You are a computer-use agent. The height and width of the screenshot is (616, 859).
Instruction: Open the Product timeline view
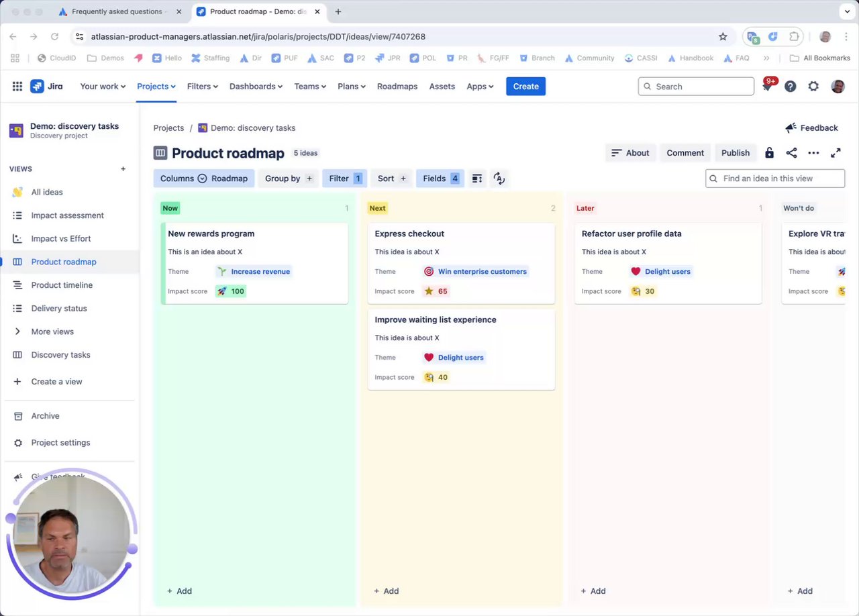point(62,285)
